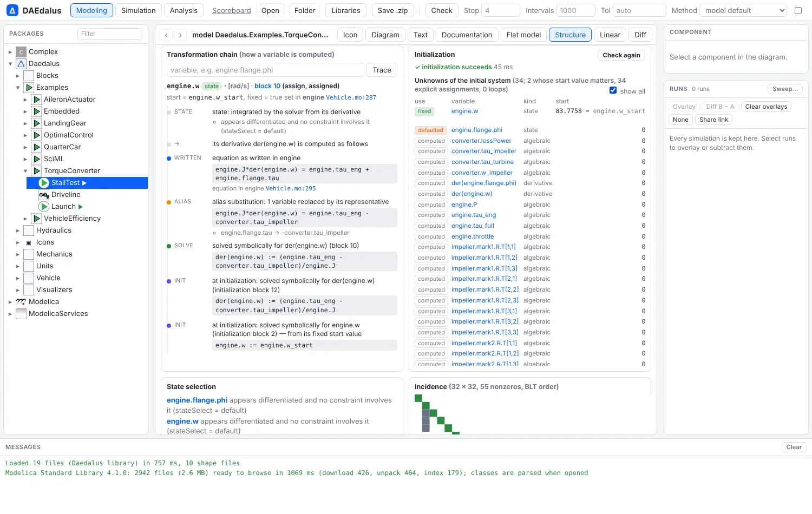
Task: Expand the QuarterCar example
Action: coord(25,147)
